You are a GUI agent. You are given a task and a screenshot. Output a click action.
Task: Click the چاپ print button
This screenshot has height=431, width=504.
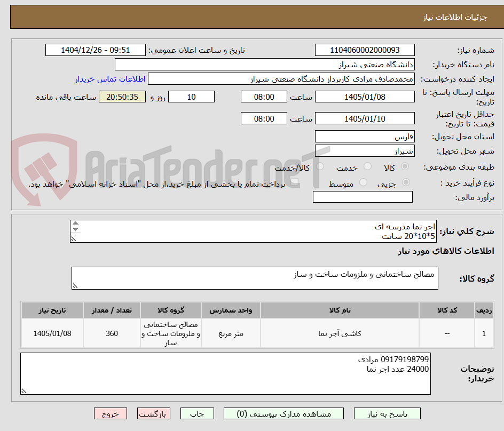tap(197, 413)
